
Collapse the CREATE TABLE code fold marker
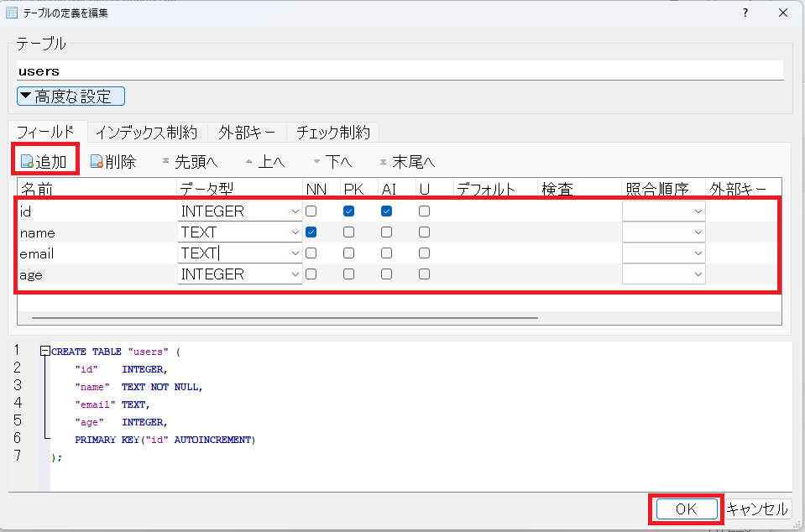pyautogui.click(x=45, y=351)
